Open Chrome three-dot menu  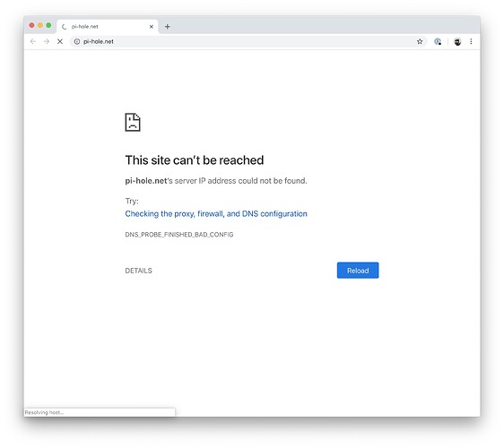471,41
